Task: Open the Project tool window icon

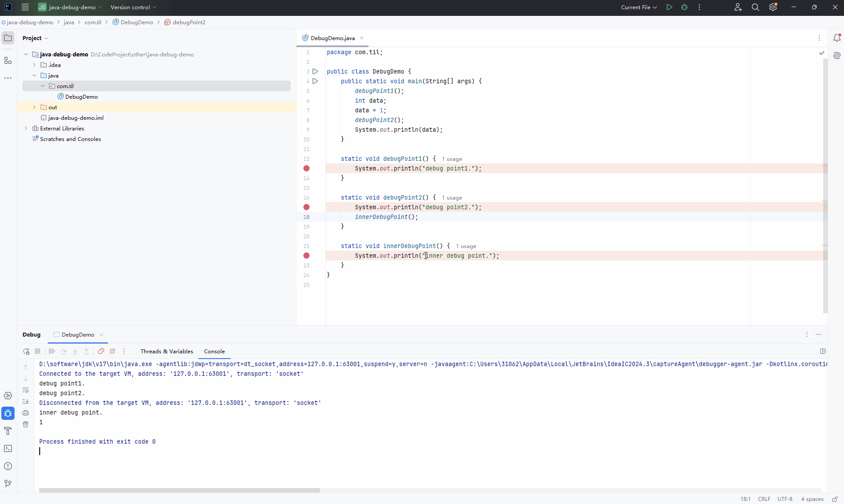Action: pyautogui.click(x=8, y=38)
